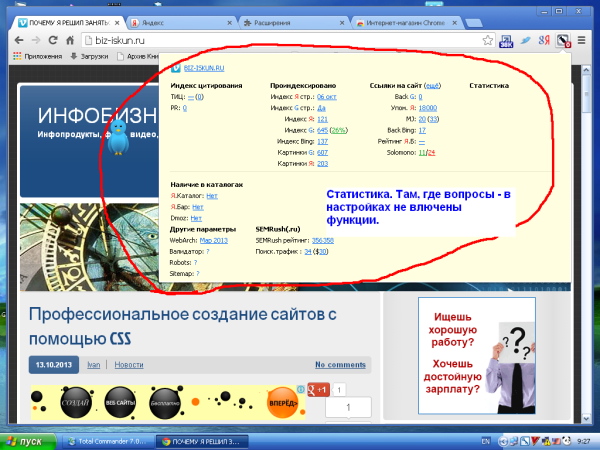
Task: Open a new tab with the new-tab button
Action: [474, 23]
